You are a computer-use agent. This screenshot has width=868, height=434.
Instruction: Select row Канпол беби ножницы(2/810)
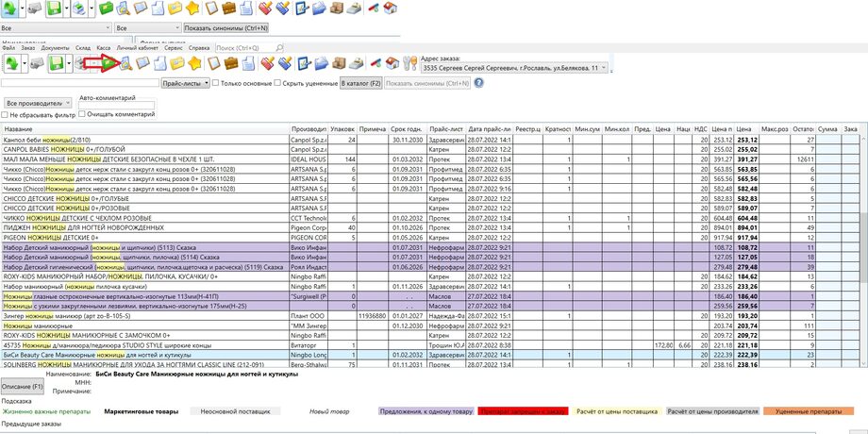coord(430,140)
